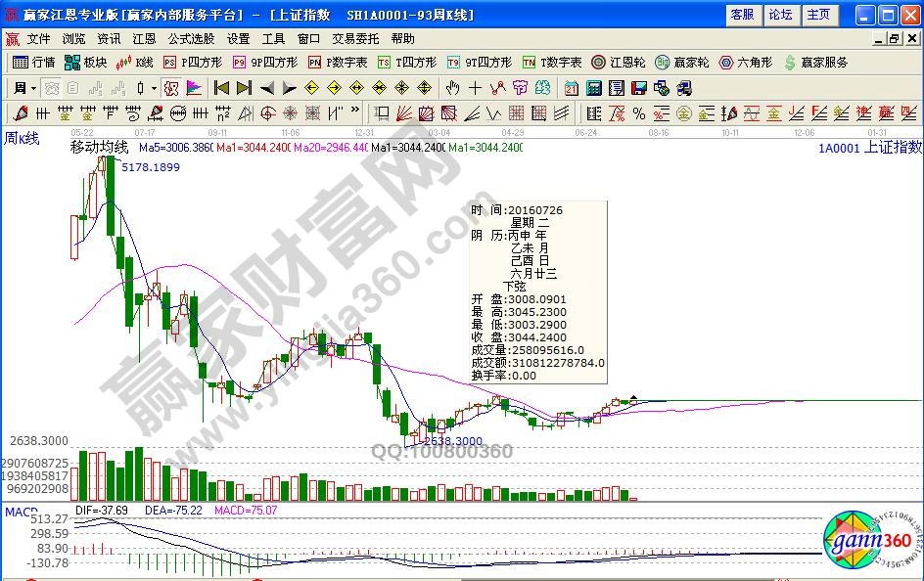
Task: Click yellow diamond horizontal compress icon
Action: pyautogui.click(x=379, y=88)
